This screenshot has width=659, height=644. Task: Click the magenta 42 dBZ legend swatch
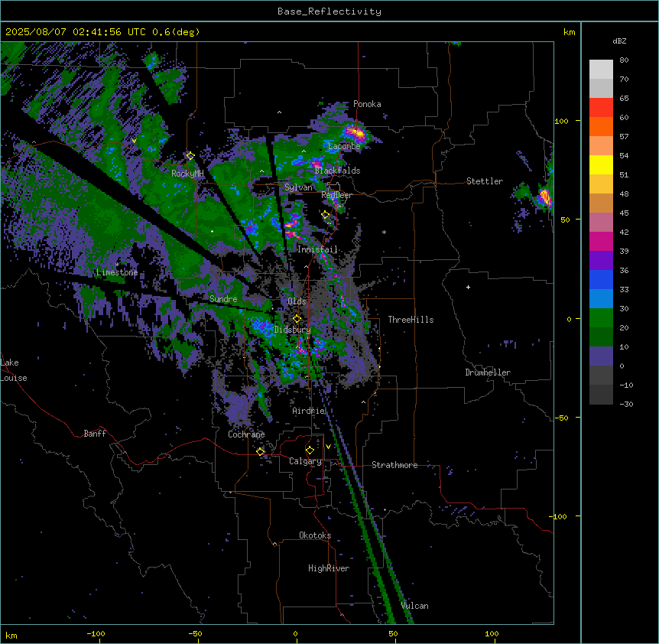click(601, 241)
